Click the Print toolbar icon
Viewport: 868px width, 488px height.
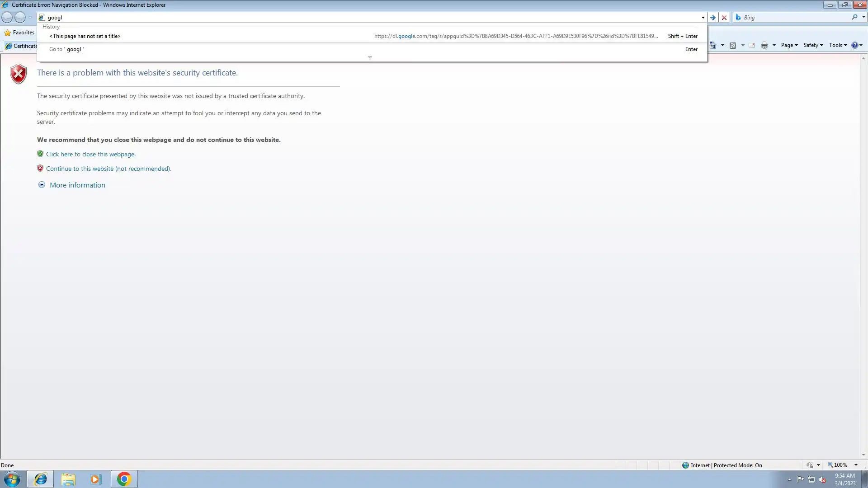764,45
